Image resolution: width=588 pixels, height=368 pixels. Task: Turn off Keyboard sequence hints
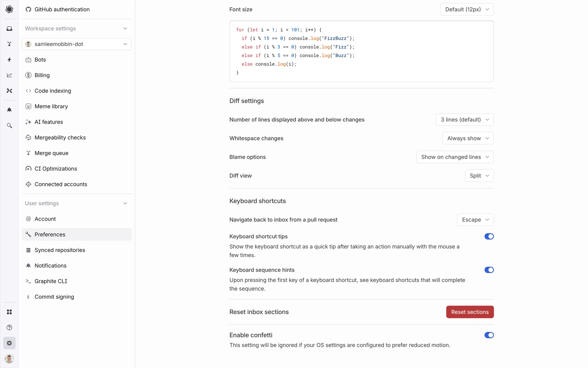(x=489, y=270)
